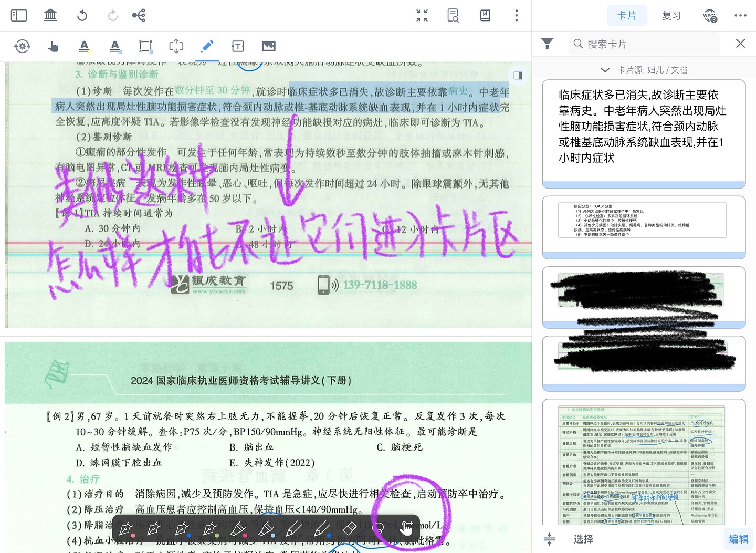The image size is (756, 553).
Task: Click the page number 1575
Action: point(282,286)
